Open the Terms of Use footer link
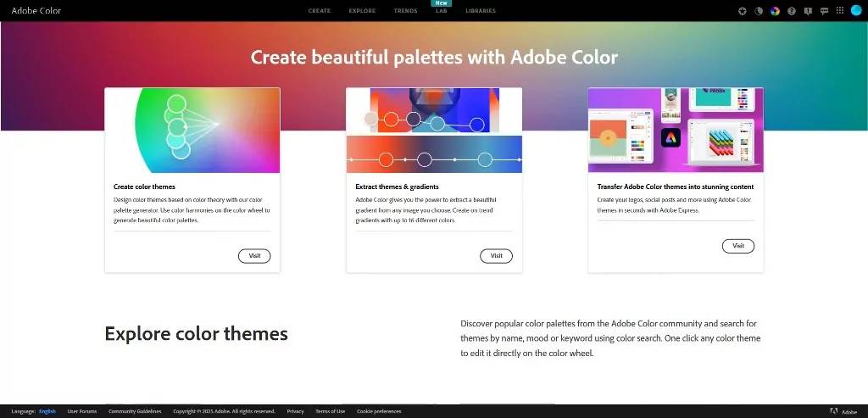This screenshot has width=868, height=418. 330,411
